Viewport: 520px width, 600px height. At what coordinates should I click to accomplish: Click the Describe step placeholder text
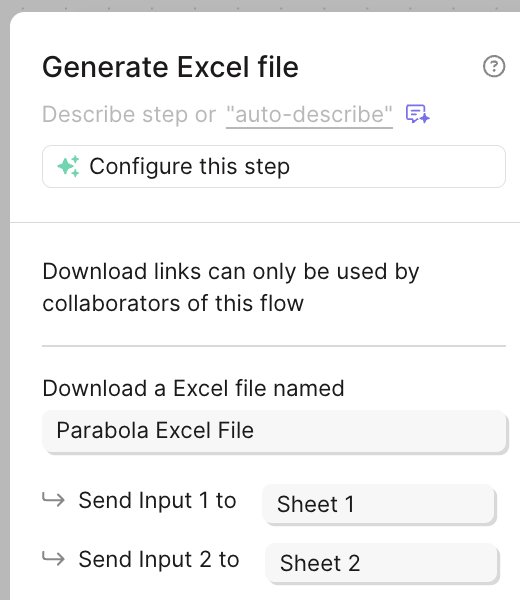[129, 114]
